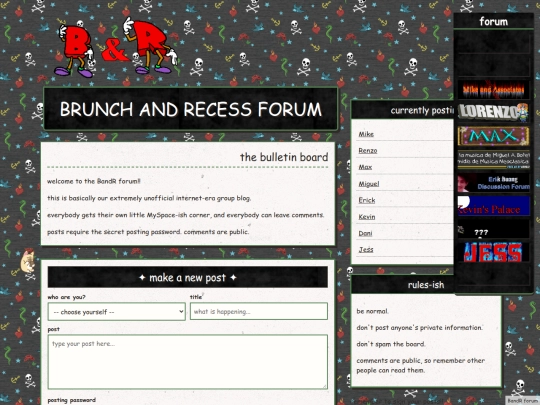Image resolution: width=540 pixels, height=405 pixels.
Task: Click the 'make a new post' header
Action: (x=188, y=277)
